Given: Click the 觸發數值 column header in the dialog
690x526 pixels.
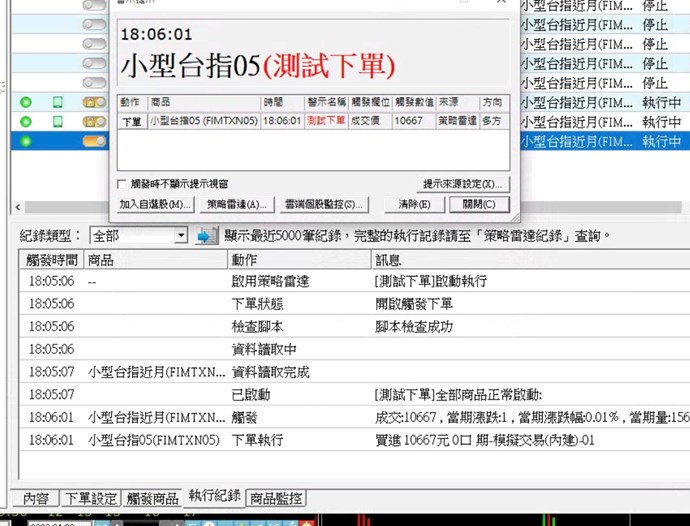Looking at the screenshot, I should pos(414,102).
